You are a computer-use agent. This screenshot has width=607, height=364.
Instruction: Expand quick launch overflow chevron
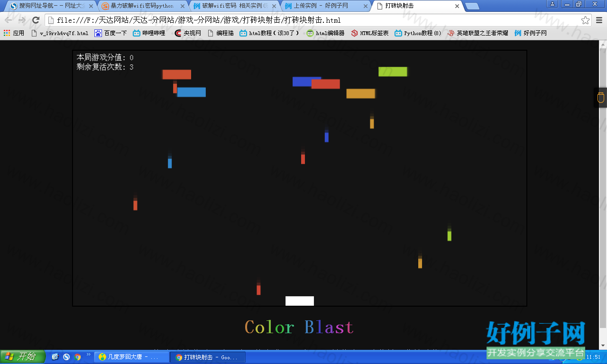pos(88,355)
